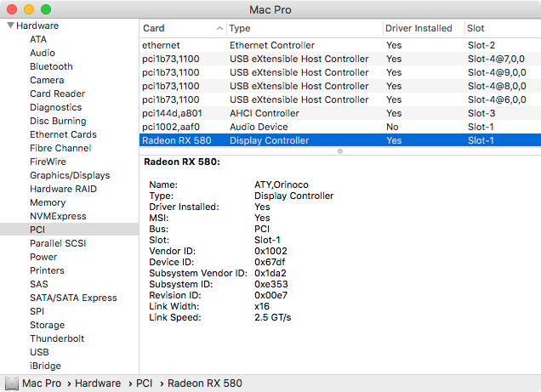The width and height of the screenshot is (541, 392).
Task: Open SATA/SATA Express section
Action: tap(73, 298)
